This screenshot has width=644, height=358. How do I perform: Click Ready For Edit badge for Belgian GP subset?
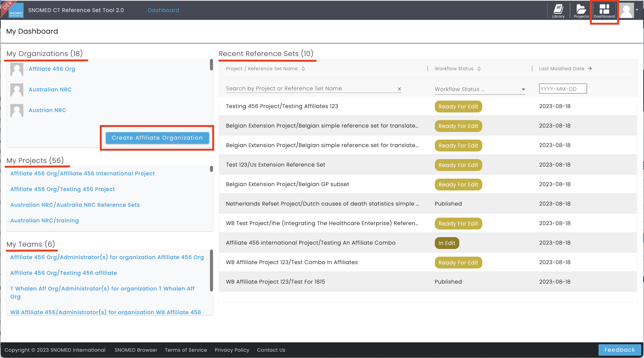point(458,185)
